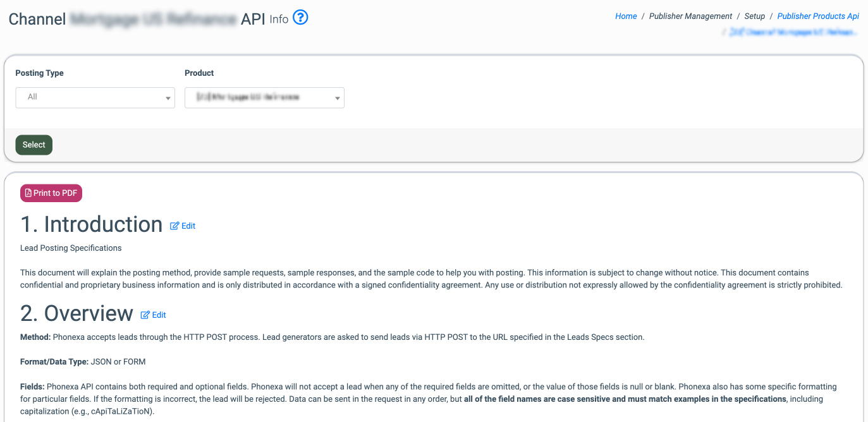Open the Posting Type dropdown
The width and height of the screenshot is (868, 422).
pos(95,97)
